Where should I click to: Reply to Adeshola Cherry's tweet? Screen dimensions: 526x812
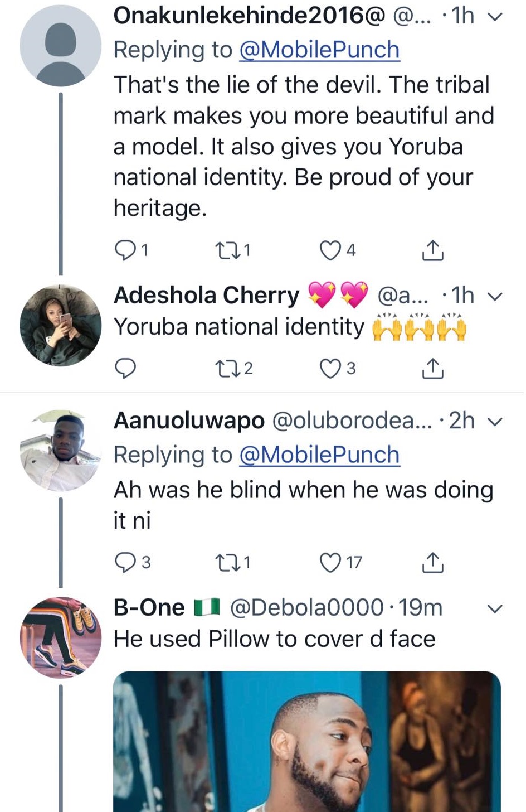[x=125, y=369]
